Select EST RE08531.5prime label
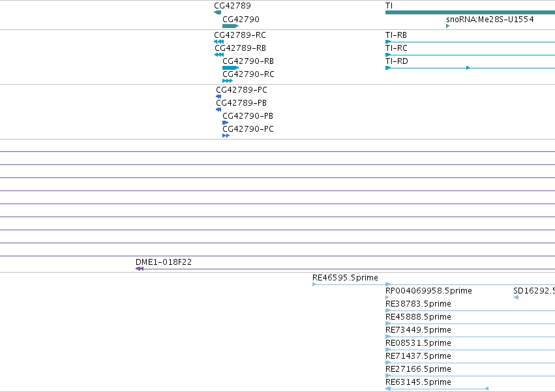 (418, 343)
